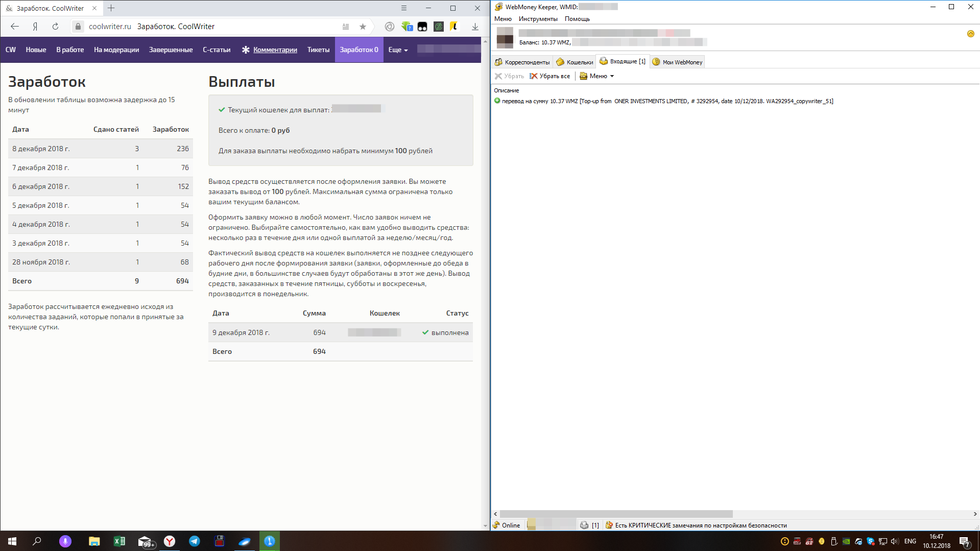Expand the Еще dropdown in navigation
Image resolution: width=980 pixels, height=551 pixels.
click(398, 50)
